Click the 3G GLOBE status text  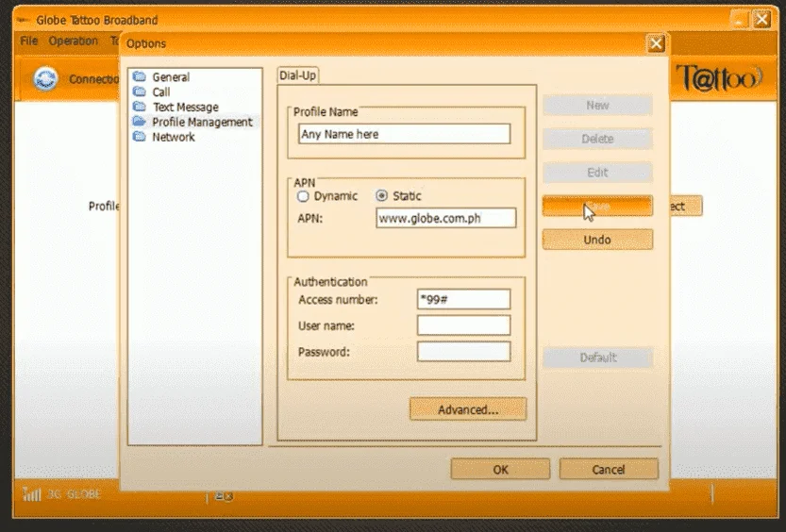click(x=75, y=494)
